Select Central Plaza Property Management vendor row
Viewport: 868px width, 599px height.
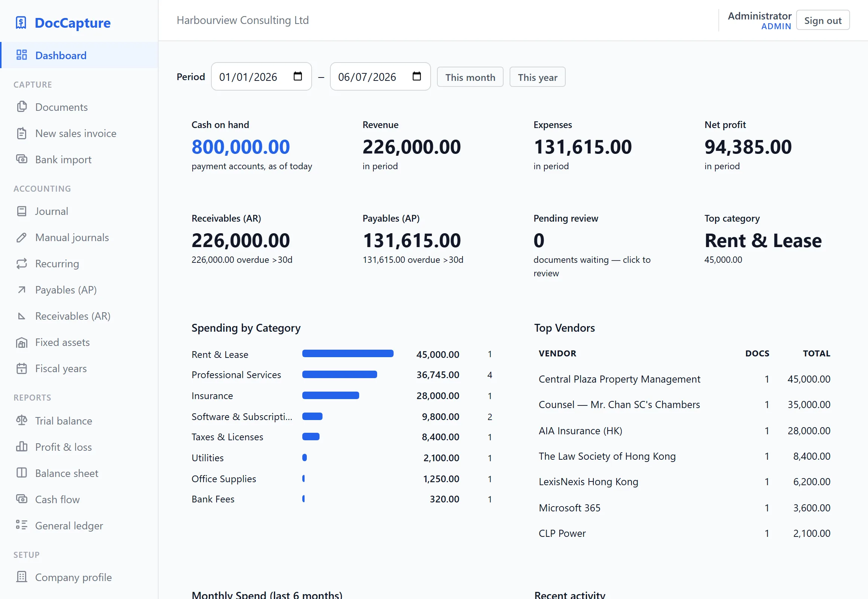coord(684,379)
